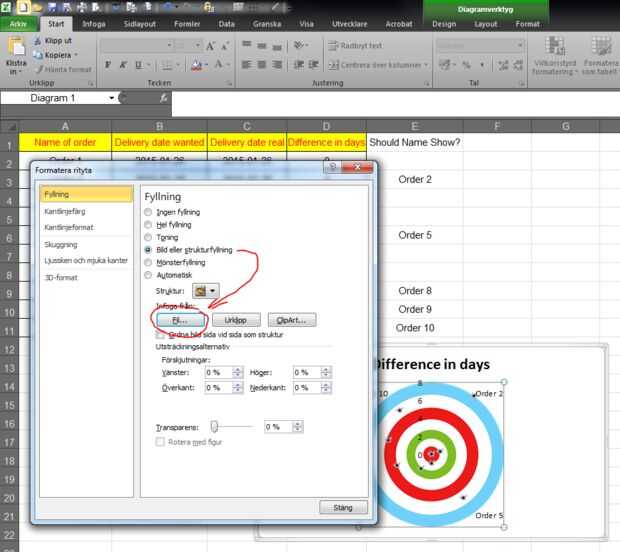Select the Automatisk radio button
This screenshot has height=552, width=620.
click(x=148, y=275)
